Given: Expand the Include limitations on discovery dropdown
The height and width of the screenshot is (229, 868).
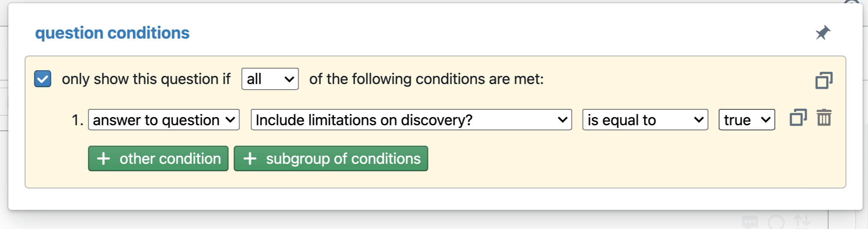Looking at the screenshot, I should [411, 120].
